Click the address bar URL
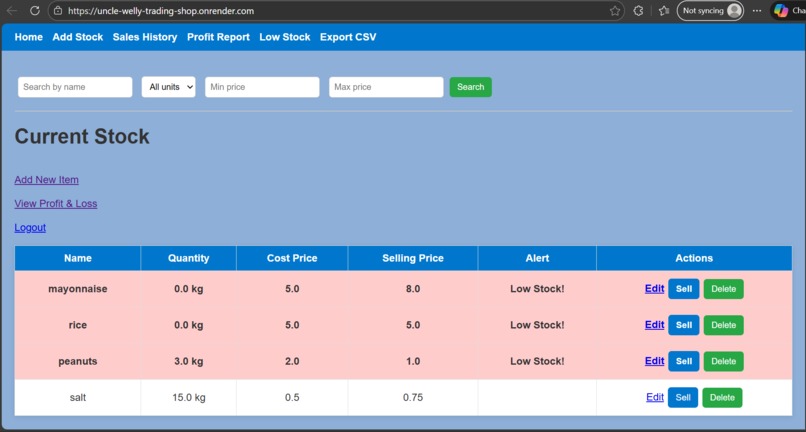Image resolution: width=806 pixels, height=432 pixels. coord(161,11)
